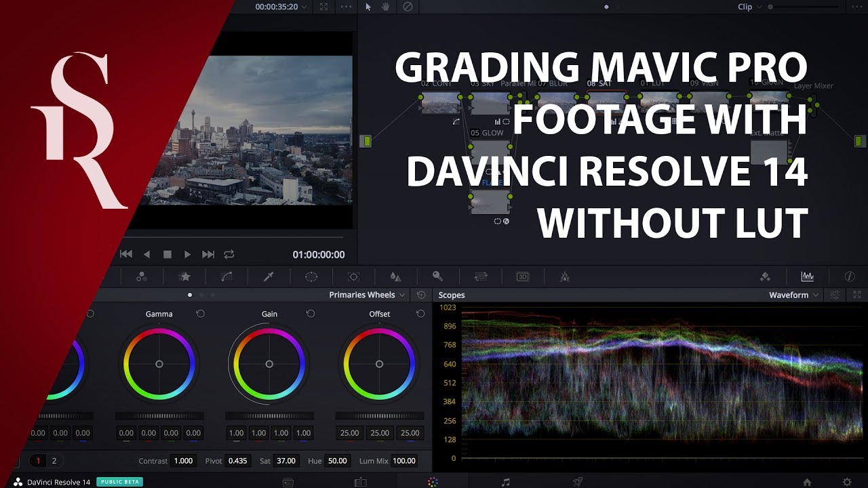Image resolution: width=868 pixels, height=488 pixels.
Task: Reset the Gamma wheel
Action: (200, 314)
